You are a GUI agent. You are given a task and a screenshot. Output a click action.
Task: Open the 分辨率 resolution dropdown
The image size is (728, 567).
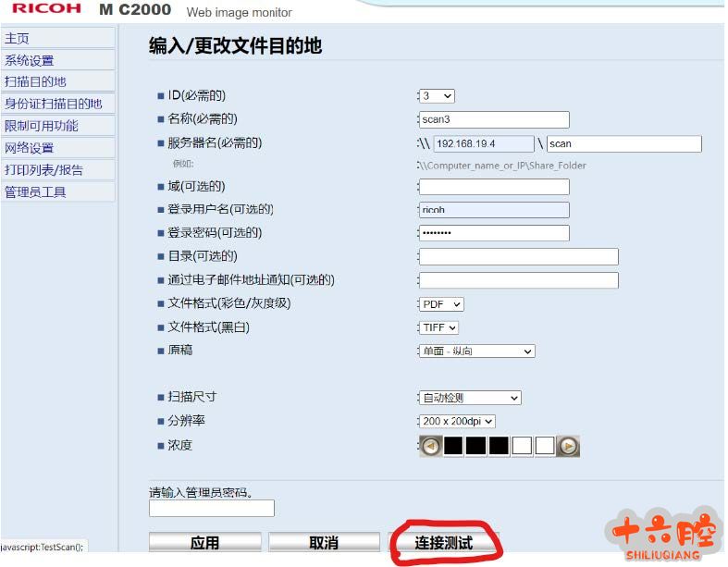[x=457, y=422]
